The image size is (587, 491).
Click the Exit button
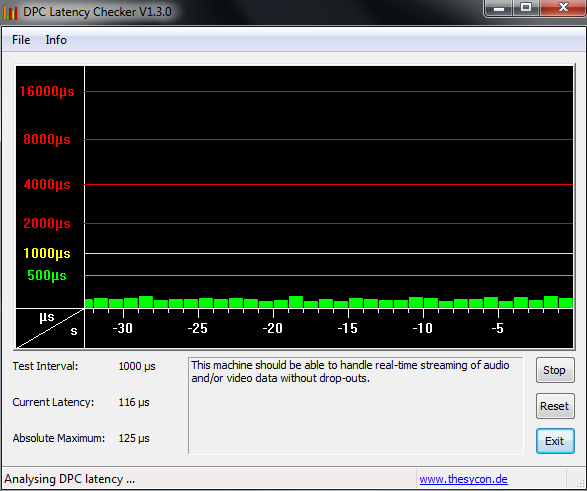coord(554,441)
